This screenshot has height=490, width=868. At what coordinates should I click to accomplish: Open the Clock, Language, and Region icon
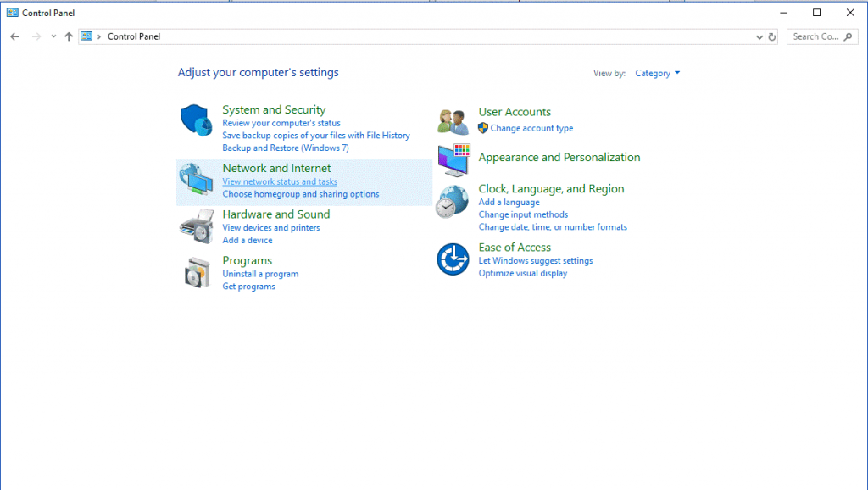click(453, 202)
